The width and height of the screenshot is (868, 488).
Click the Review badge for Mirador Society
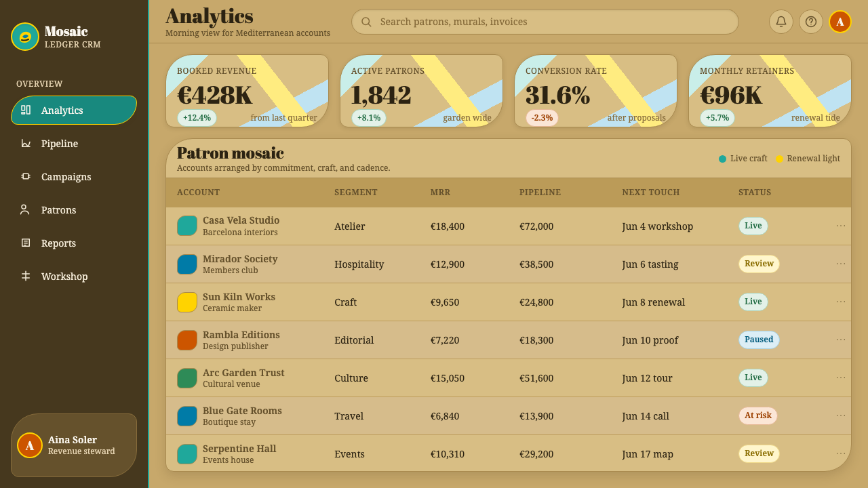759,264
